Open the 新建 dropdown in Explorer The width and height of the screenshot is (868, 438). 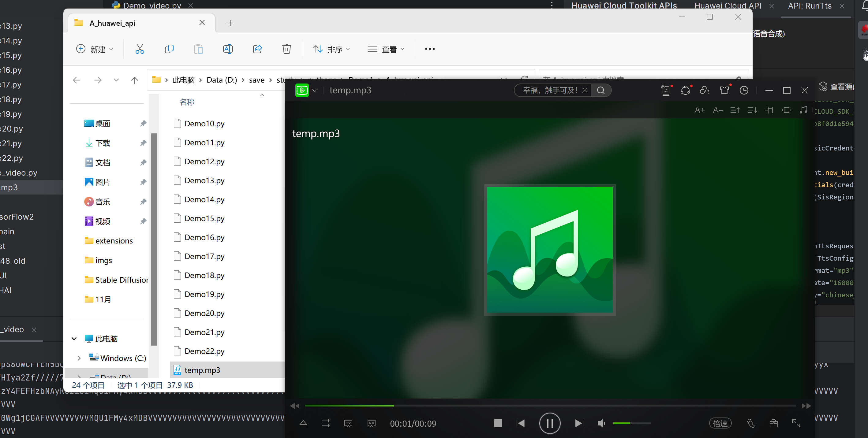95,49
